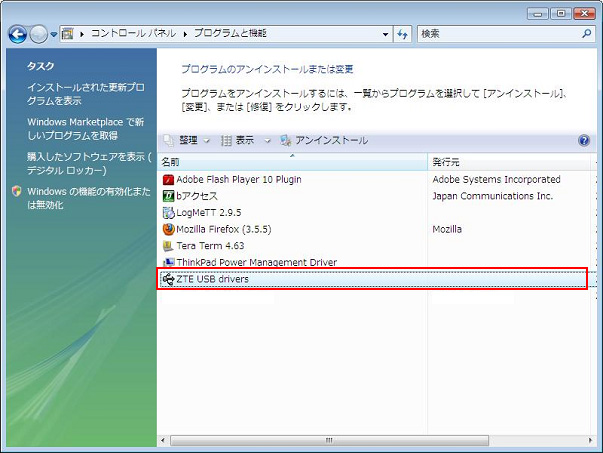The height and width of the screenshot is (453, 603).
Task: Open 購入したソフトウェアを表示 Digital Locker link
Action: 89,163
